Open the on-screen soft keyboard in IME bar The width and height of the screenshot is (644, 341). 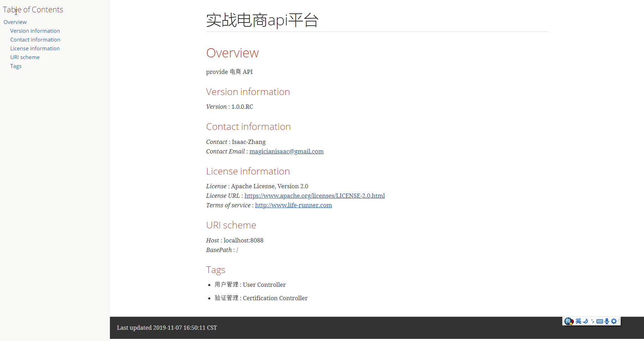599,321
